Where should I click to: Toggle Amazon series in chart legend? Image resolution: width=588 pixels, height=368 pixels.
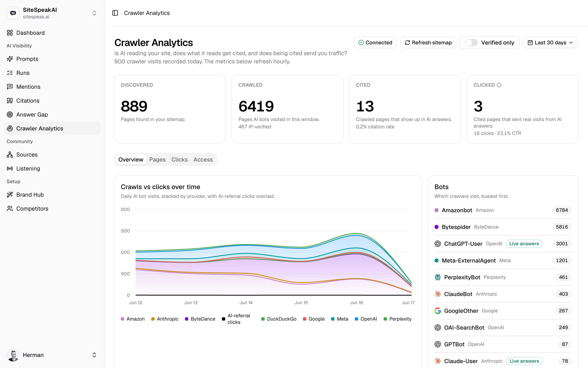(133, 319)
